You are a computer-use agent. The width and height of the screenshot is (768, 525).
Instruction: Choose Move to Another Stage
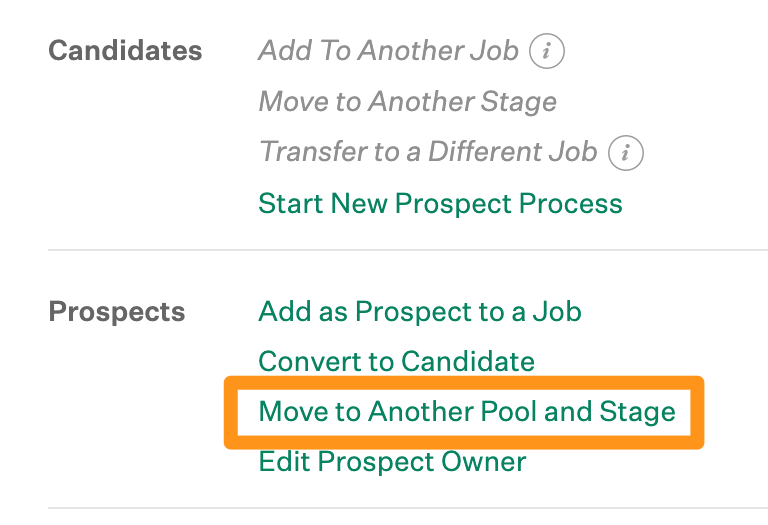click(x=408, y=102)
